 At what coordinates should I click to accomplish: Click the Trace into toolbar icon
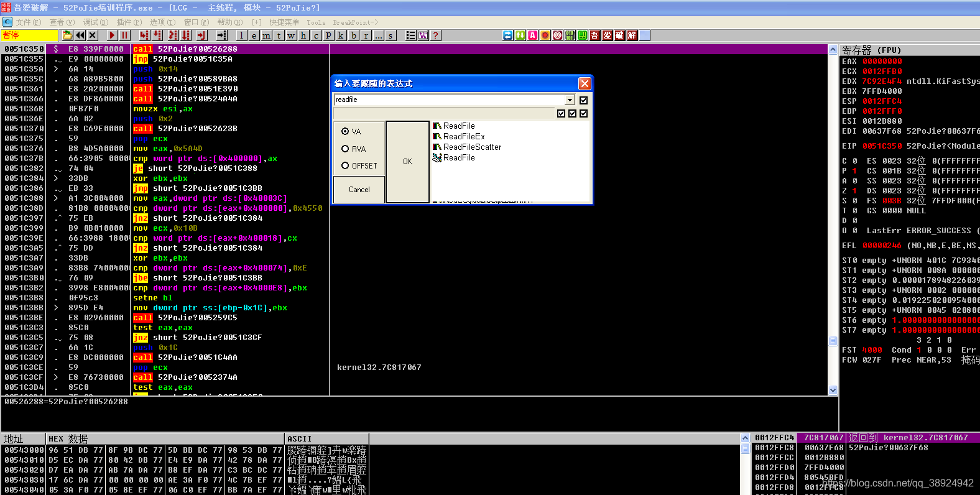pos(172,35)
